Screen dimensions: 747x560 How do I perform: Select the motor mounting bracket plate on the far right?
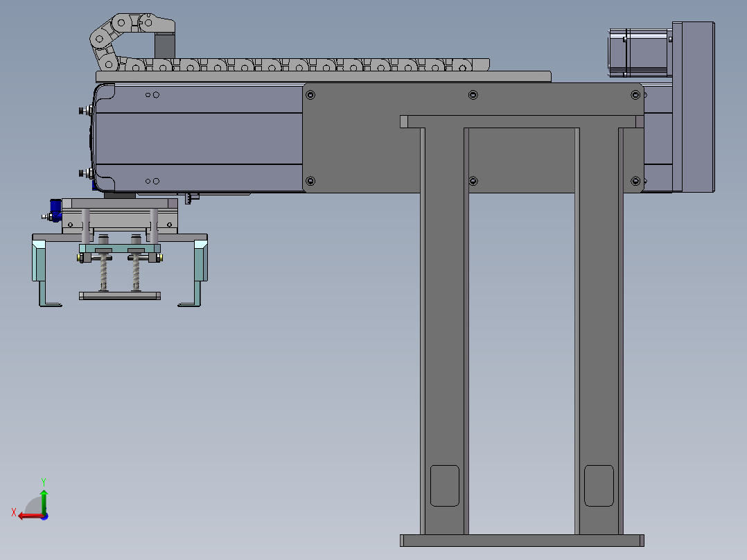click(x=693, y=107)
